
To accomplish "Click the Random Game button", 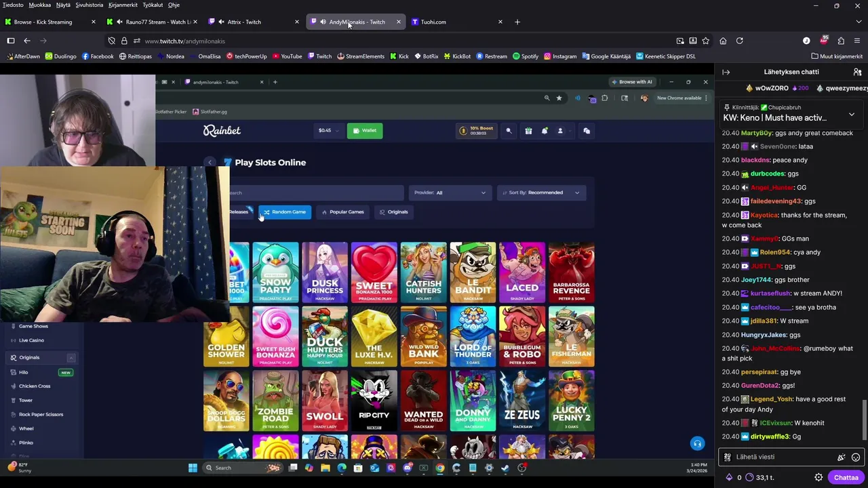I will tap(285, 212).
